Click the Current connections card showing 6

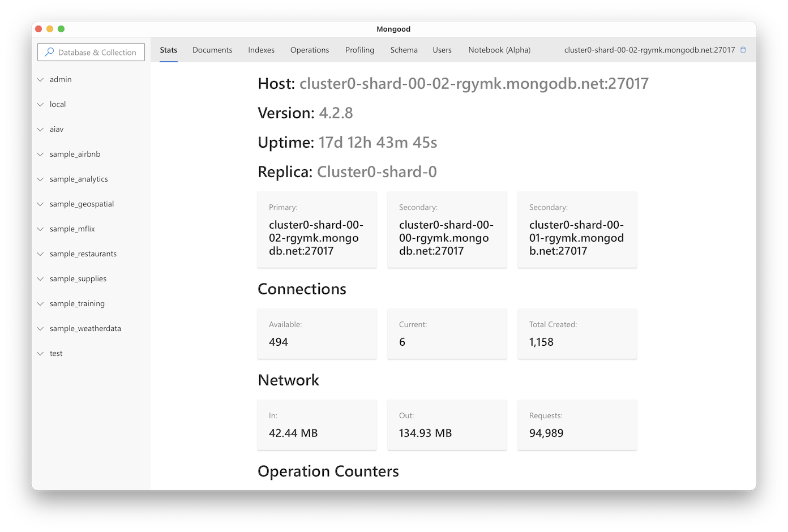point(447,334)
